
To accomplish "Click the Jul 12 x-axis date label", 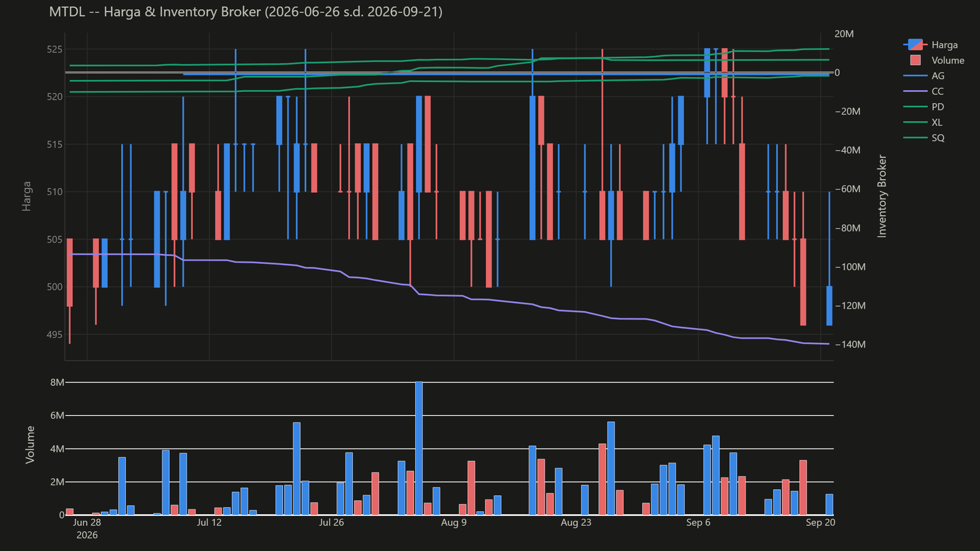I will tap(209, 522).
